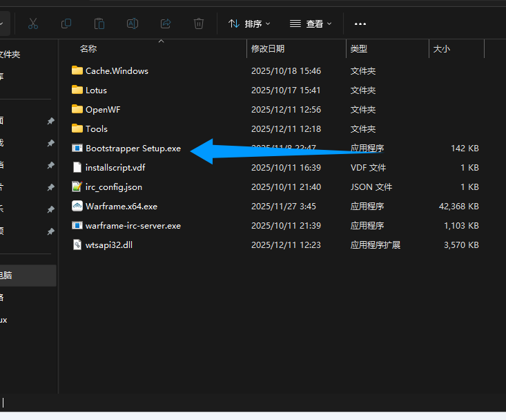
Task: Select the Cache.Windows folder
Action: (x=117, y=70)
